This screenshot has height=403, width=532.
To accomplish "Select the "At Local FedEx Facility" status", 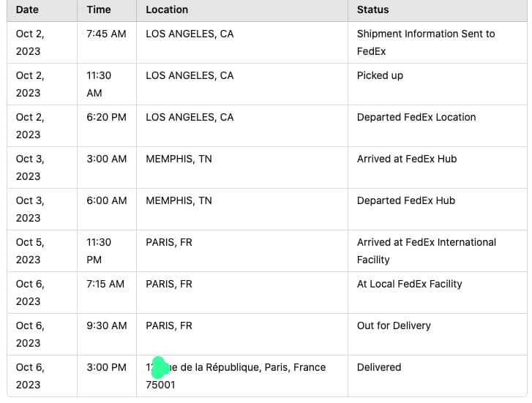I will coord(409,284).
